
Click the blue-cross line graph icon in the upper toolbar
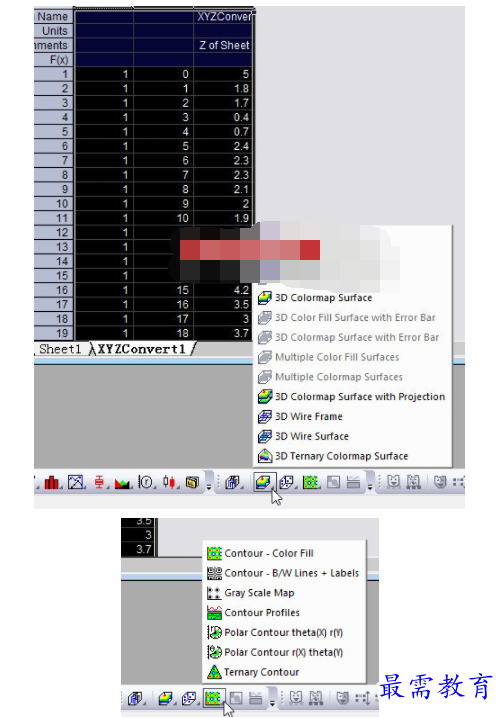(76, 482)
